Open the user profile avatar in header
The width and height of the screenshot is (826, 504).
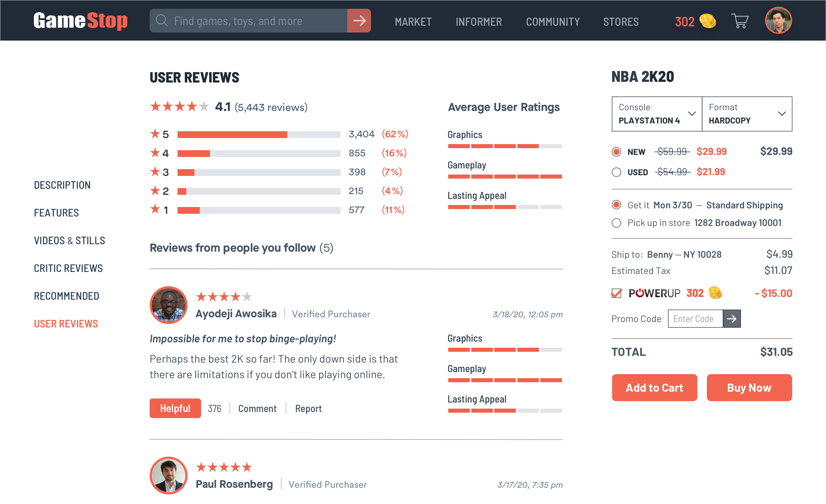(778, 20)
